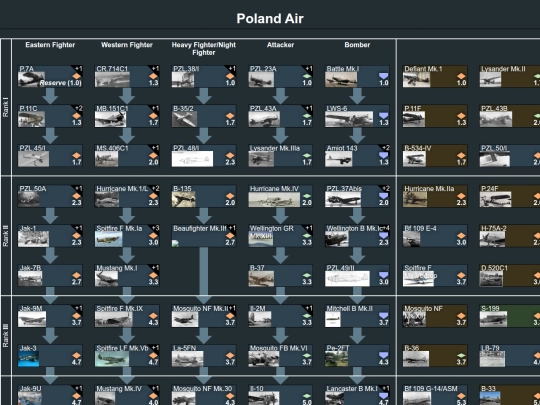Click the bomber icon on Pe-2FT card
Image resolution: width=540 pixels, height=405 pixels.
tap(384, 355)
